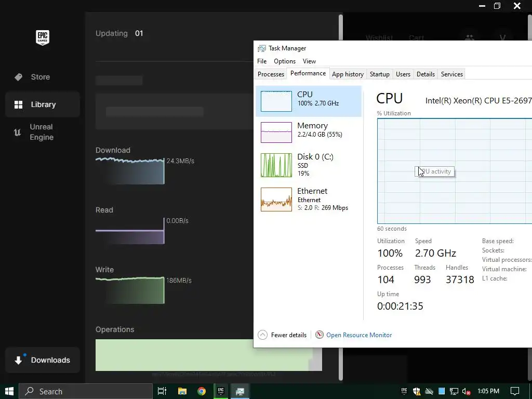Select CPU in performance list

coord(309,101)
